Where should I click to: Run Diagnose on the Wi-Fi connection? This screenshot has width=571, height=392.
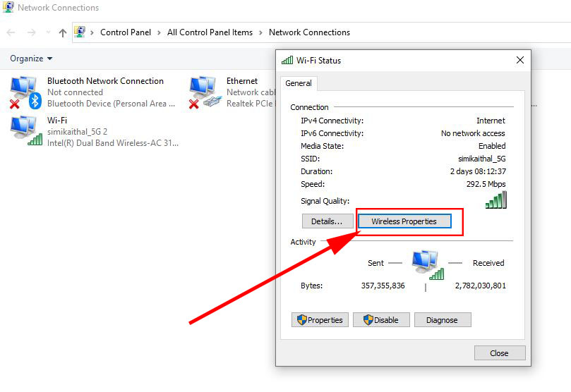point(442,320)
